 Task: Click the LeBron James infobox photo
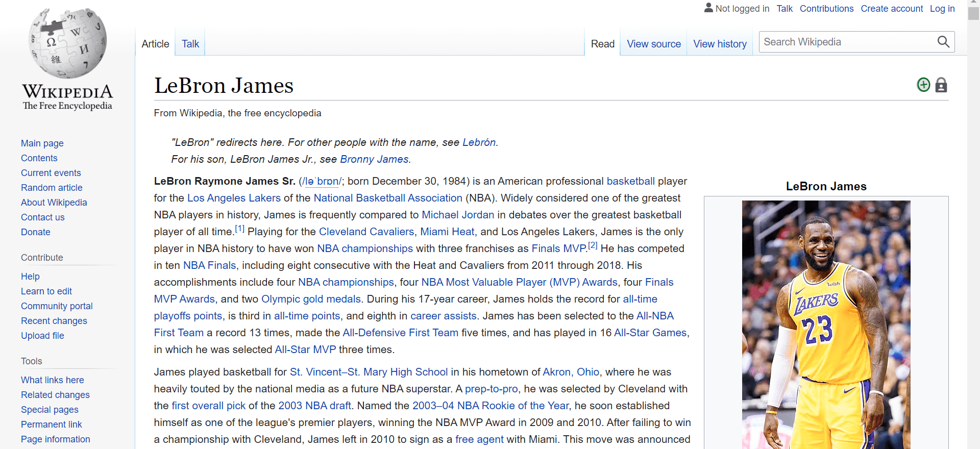826,324
